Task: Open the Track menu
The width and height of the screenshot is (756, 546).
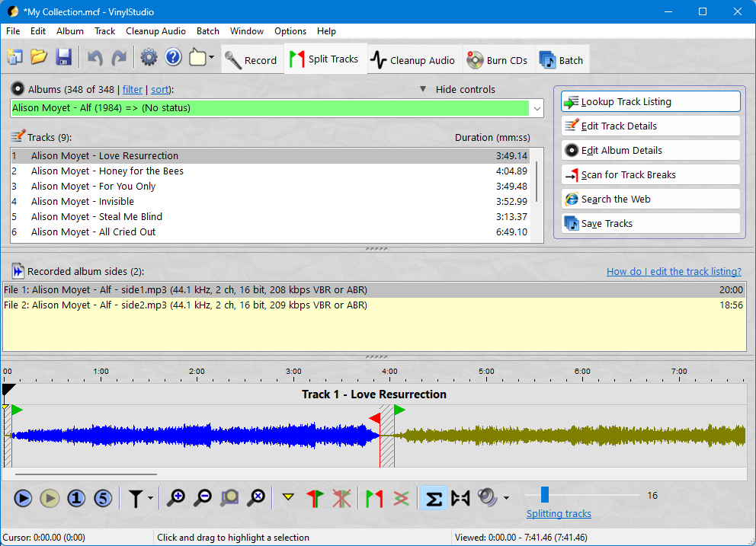Action: point(104,31)
